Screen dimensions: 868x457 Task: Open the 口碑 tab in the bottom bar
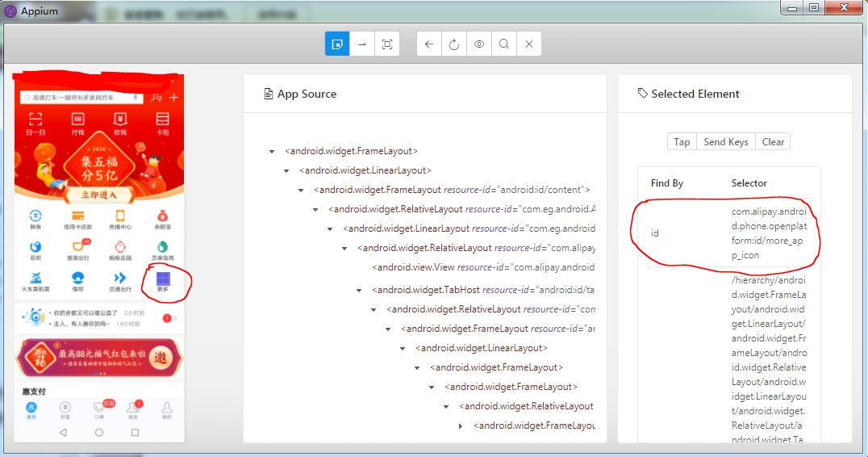[100, 410]
